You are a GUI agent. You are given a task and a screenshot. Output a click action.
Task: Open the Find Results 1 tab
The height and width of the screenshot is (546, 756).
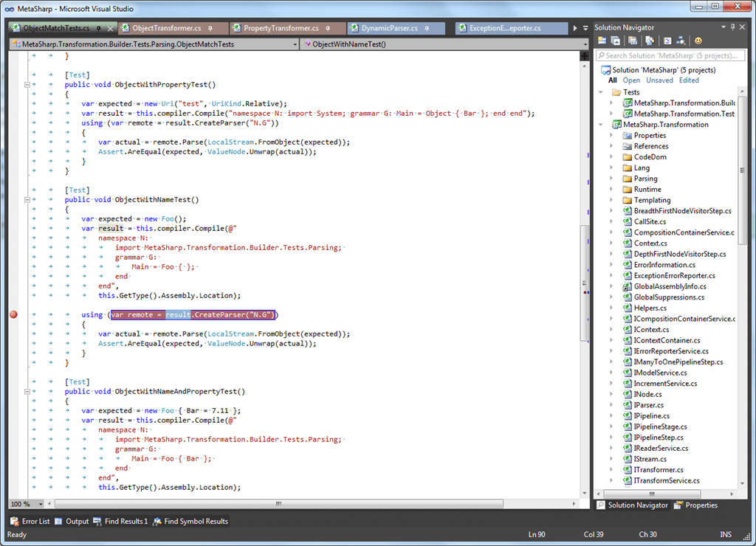coord(120,522)
